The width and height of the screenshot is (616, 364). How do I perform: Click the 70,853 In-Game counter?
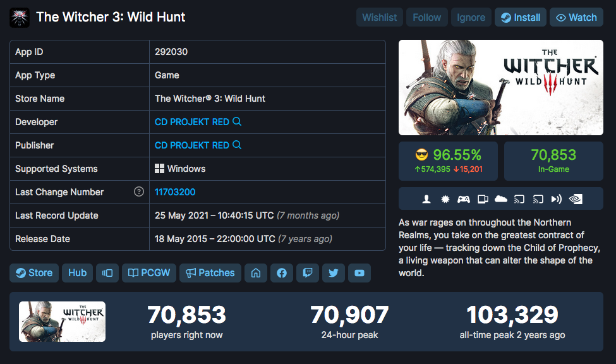click(553, 161)
